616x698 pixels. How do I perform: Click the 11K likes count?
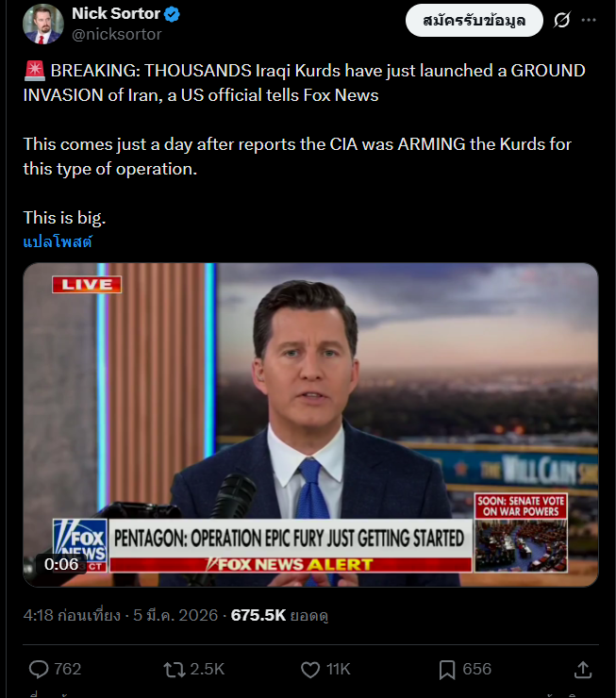(x=339, y=670)
